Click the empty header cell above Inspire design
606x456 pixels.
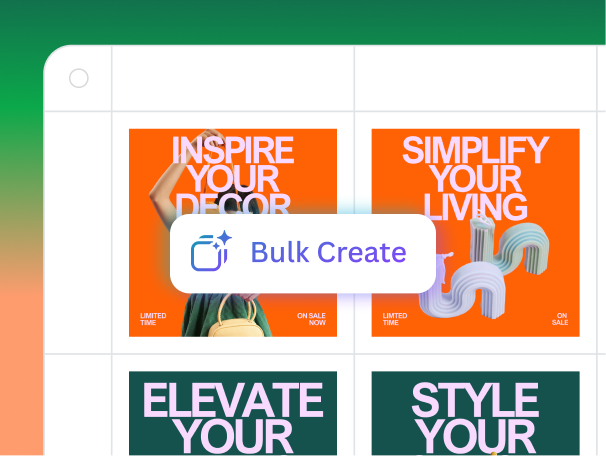pyautogui.click(x=233, y=78)
